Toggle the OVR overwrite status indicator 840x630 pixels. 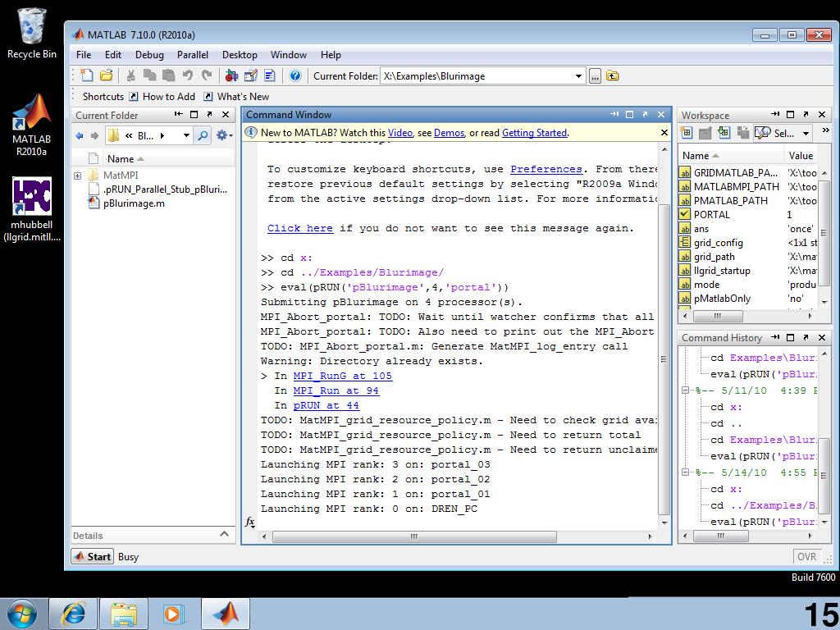[806, 557]
